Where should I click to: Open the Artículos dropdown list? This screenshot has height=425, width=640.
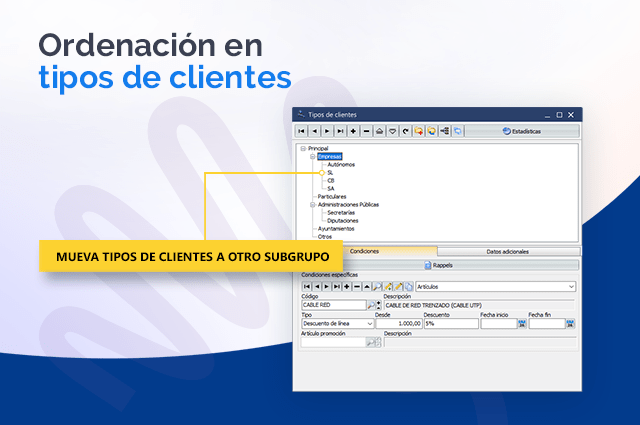tap(571, 286)
